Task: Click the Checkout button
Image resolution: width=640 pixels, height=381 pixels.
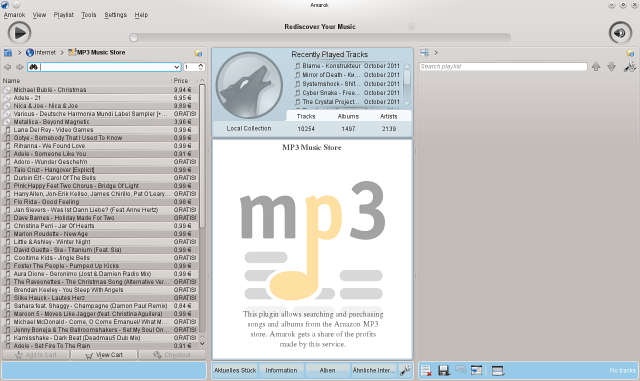Action: (172, 355)
